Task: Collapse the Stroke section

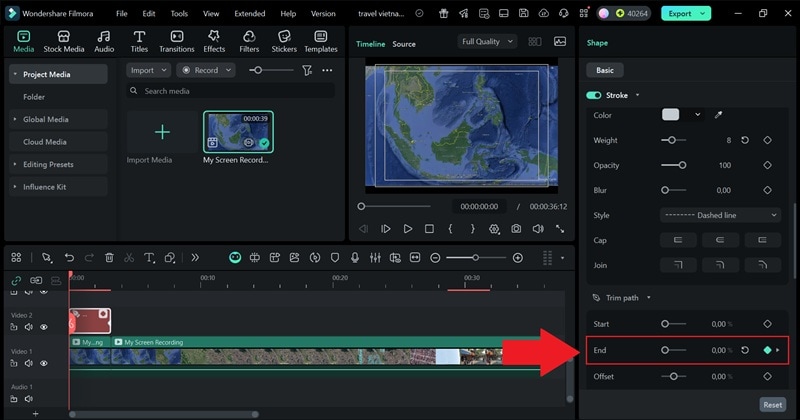Action: pos(637,95)
